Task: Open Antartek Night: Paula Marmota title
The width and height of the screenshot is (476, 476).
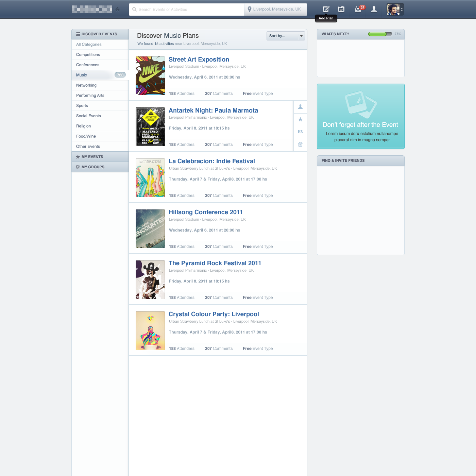Action: pyautogui.click(x=213, y=111)
